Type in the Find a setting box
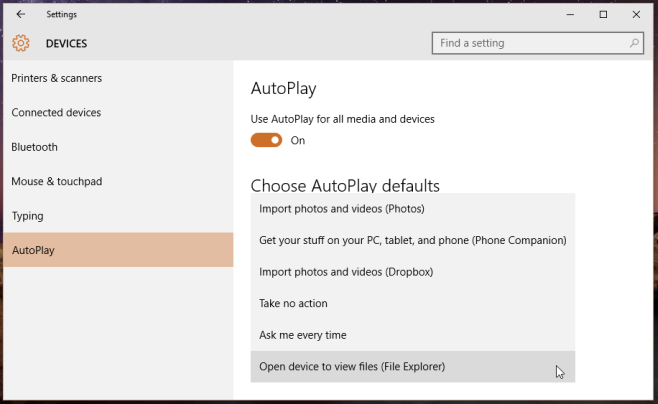This screenshot has width=658, height=404. (x=530, y=44)
